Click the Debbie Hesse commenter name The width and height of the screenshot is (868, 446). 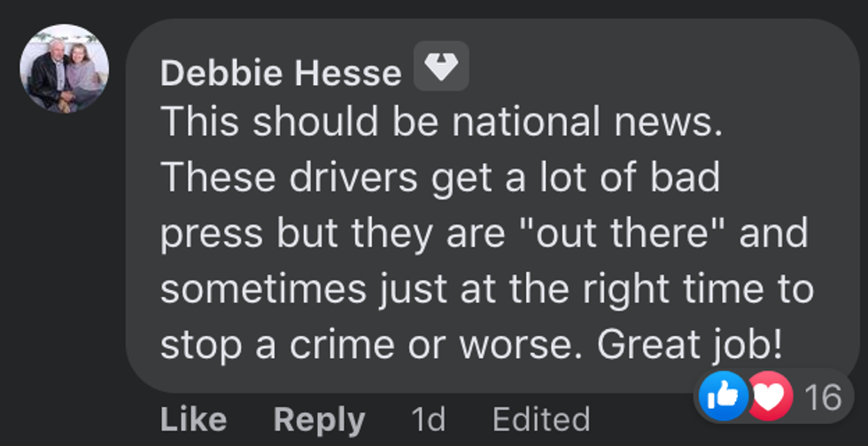click(281, 74)
